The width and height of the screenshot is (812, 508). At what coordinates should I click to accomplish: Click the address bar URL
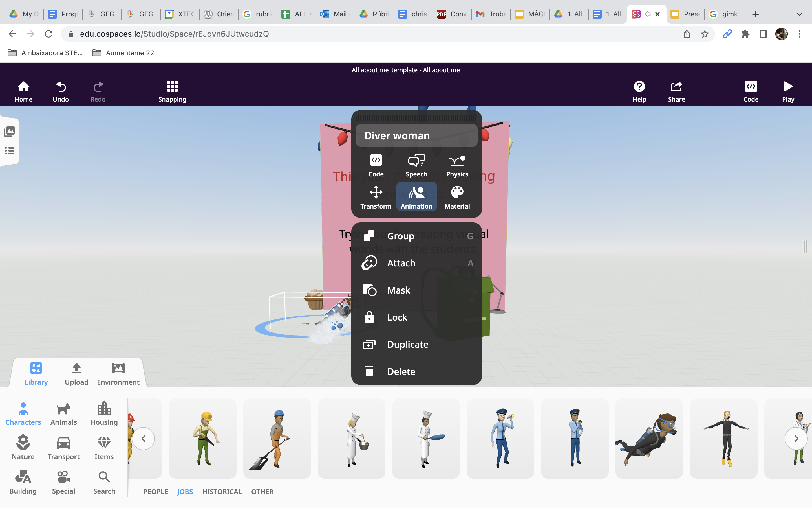coord(174,34)
